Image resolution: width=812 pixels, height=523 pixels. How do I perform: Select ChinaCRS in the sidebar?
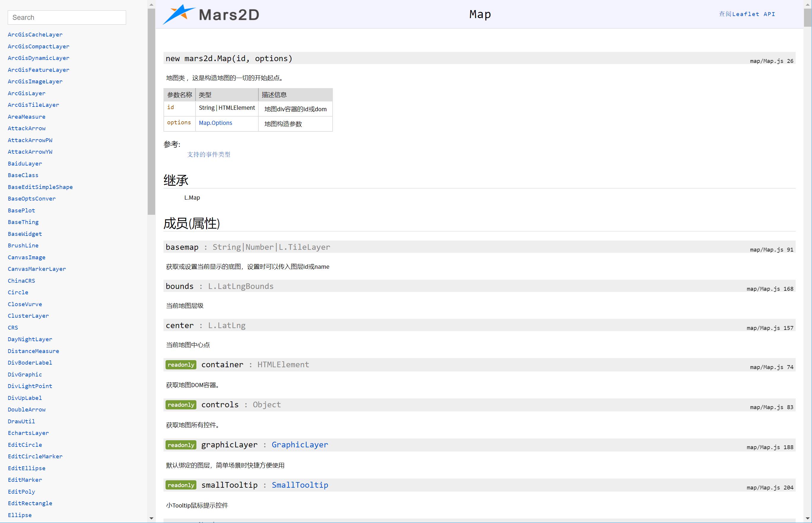point(21,281)
